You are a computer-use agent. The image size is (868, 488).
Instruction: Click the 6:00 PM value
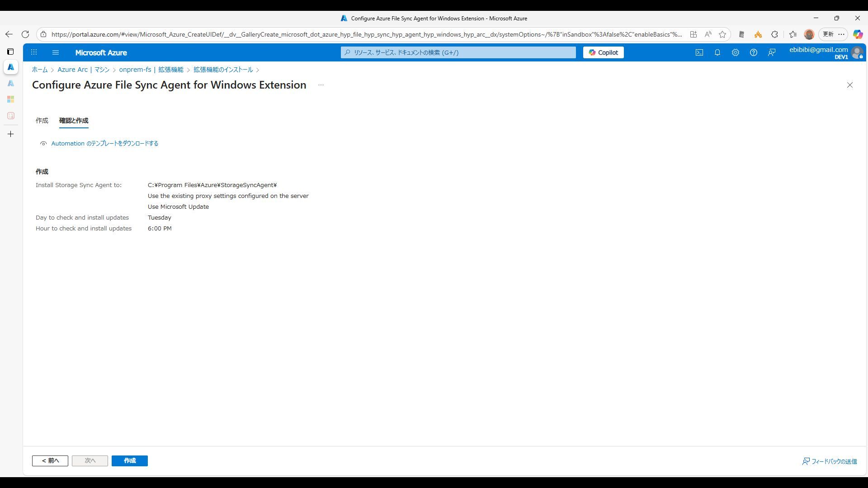(160, 229)
